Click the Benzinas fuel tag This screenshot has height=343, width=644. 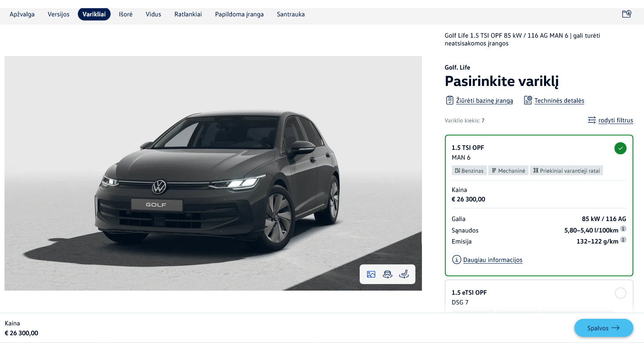tap(469, 171)
